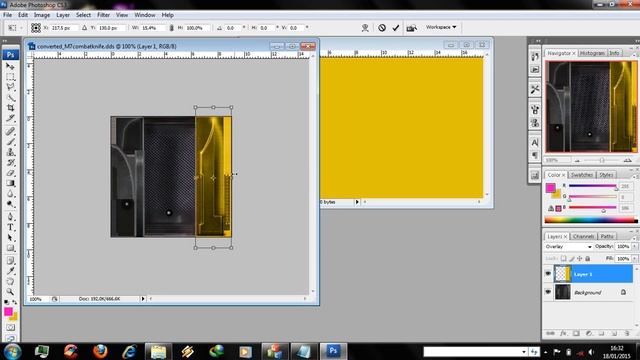Select the Brush tool
This screenshot has height=360, width=640.
tap(11, 142)
